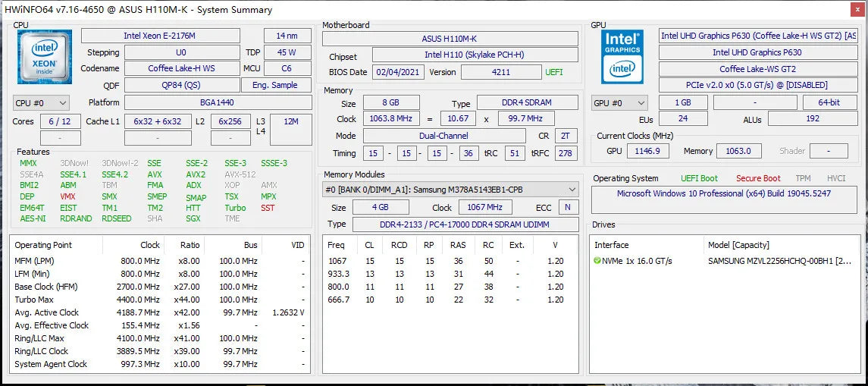Click the Turbo feature label

point(235,208)
